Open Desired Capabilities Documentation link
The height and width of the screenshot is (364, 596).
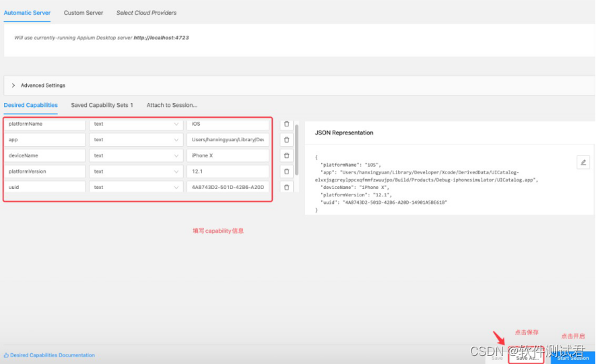tap(49, 355)
